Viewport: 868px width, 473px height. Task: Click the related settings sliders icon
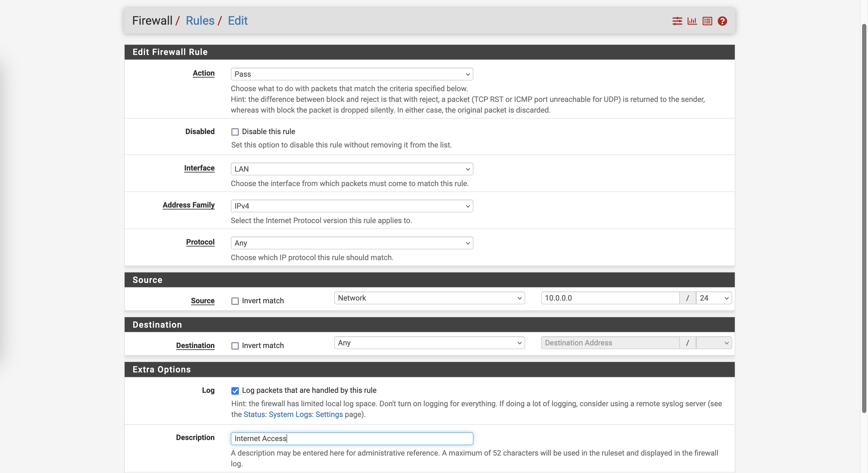(677, 21)
